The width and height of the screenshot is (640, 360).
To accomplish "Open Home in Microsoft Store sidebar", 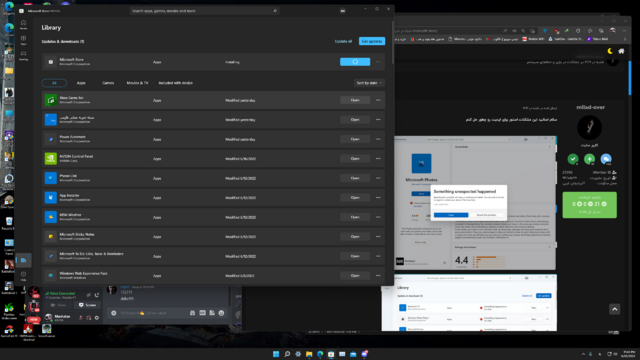I will [23, 24].
